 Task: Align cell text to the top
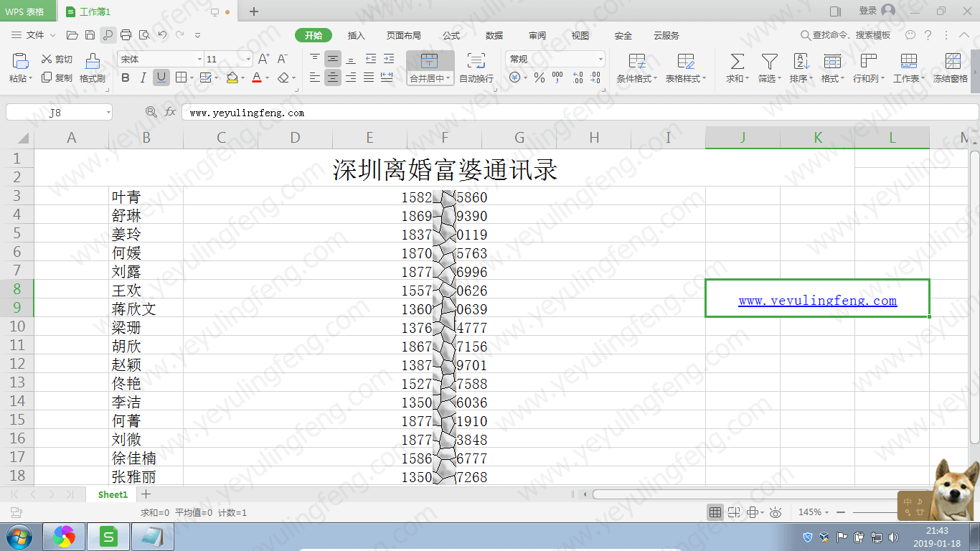pyautogui.click(x=315, y=59)
